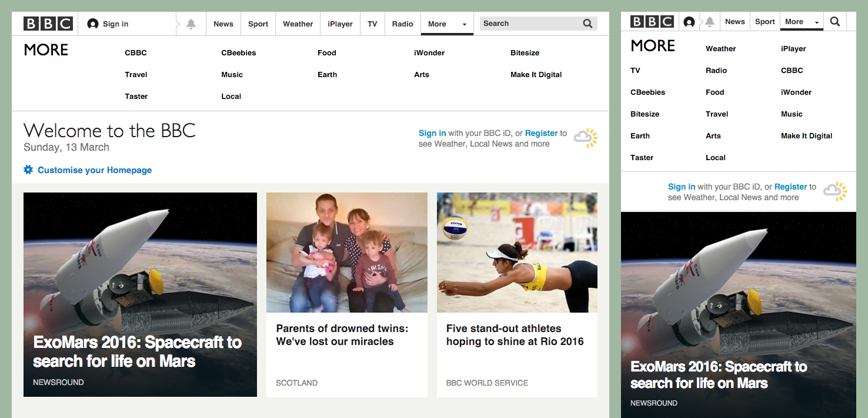Viewport: 868px width, 418px height.
Task: Open Travel in the narrow More menu
Action: coord(717,114)
